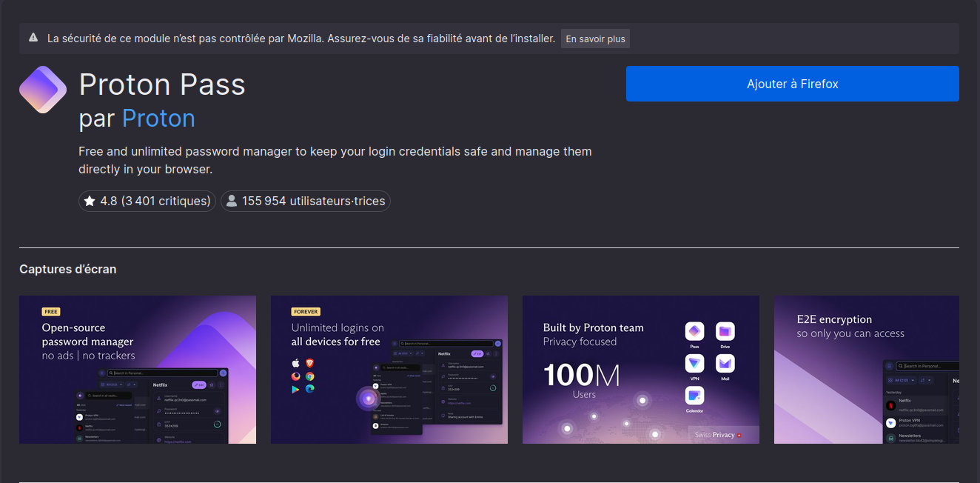Click the Mozilla security warning message text
The width and height of the screenshot is (980, 483).
tap(301, 38)
